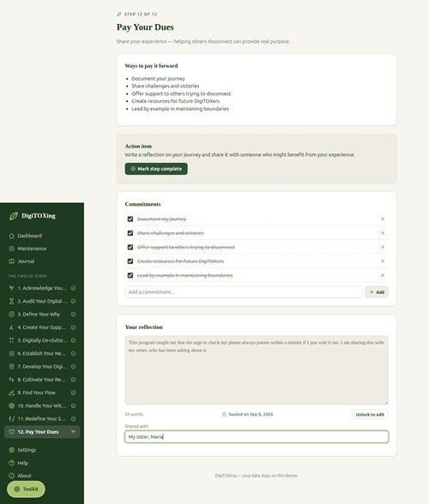Click the DigiTOXing leaf logo icon
This screenshot has height=504, width=429.
tap(13, 216)
